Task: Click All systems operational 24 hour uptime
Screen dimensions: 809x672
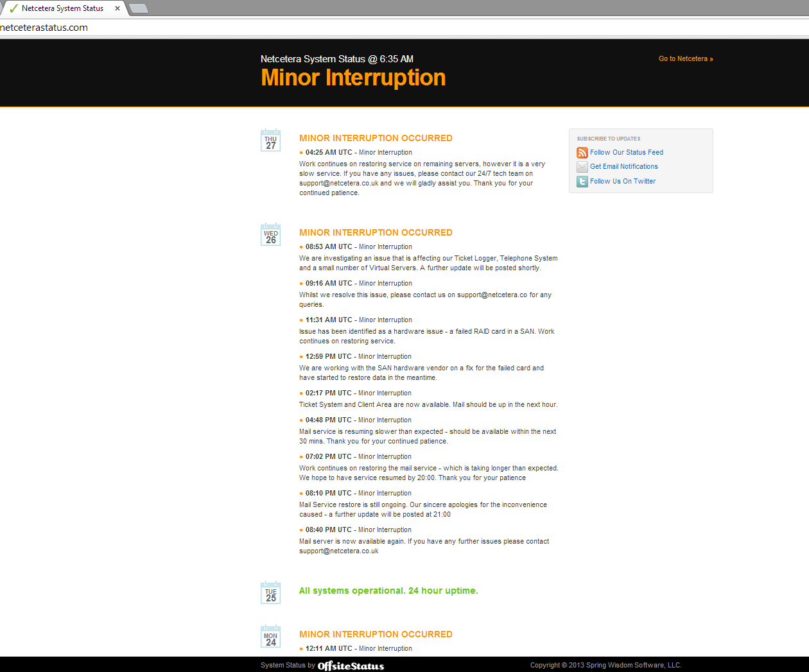Action: coord(388,590)
